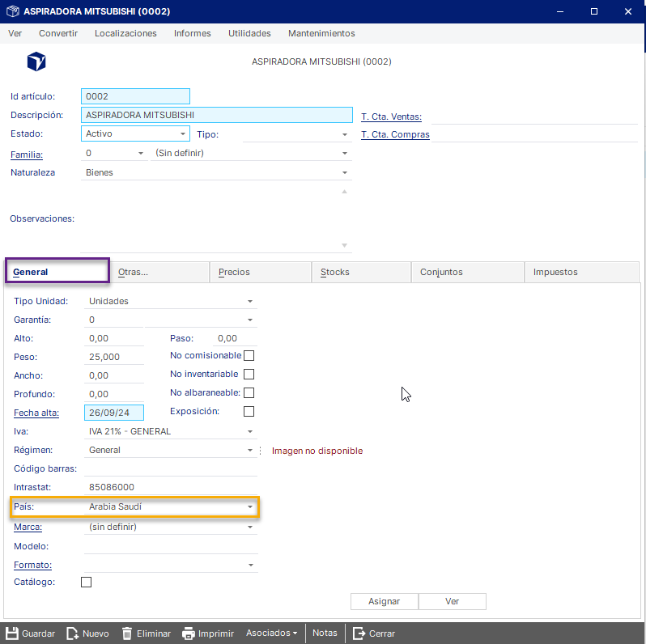Image resolution: width=646 pixels, height=644 pixels.
Task: Toggle the No inventariable checkbox
Action: (249, 374)
